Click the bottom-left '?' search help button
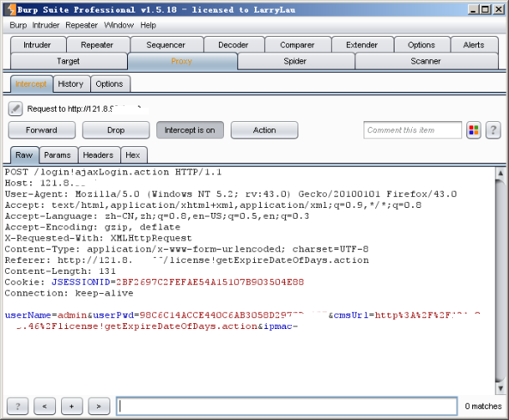Image resolution: width=509 pixels, height=420 pixels. coord(18,406)
